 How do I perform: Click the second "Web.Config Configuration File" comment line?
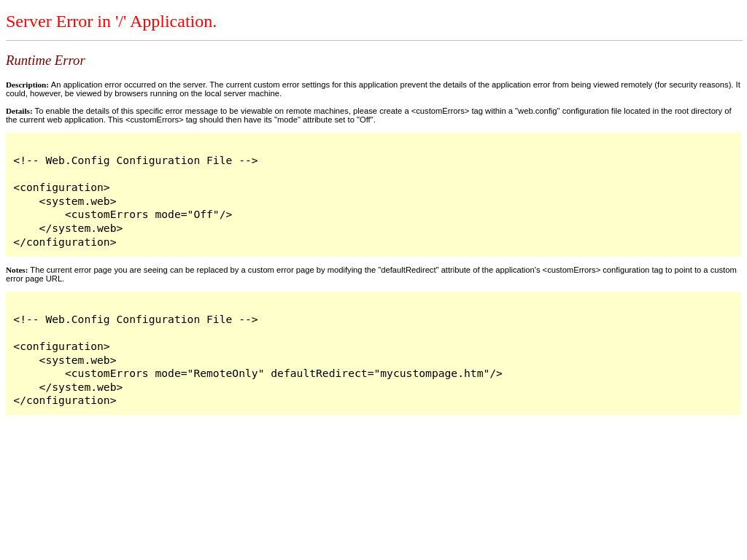(136, 319)
